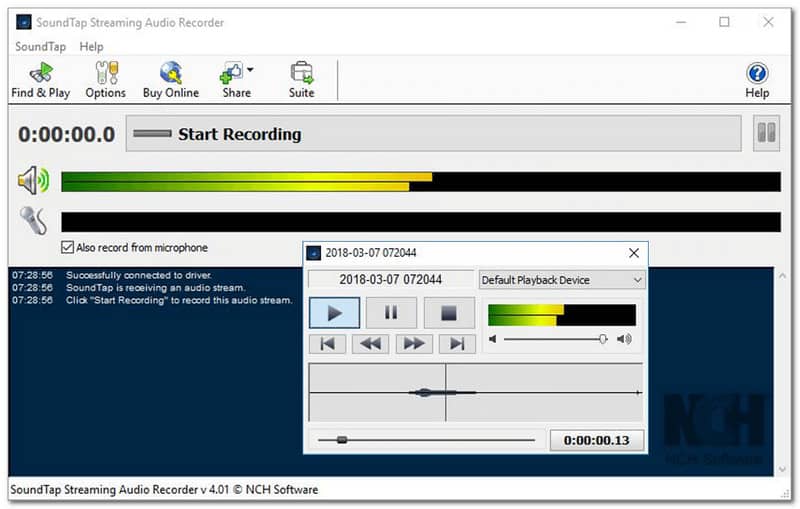Viewport: 800px width, 509px height.
Task: Click the waveform display in the player
Action: pyautogui.click(x=476, y=392)
